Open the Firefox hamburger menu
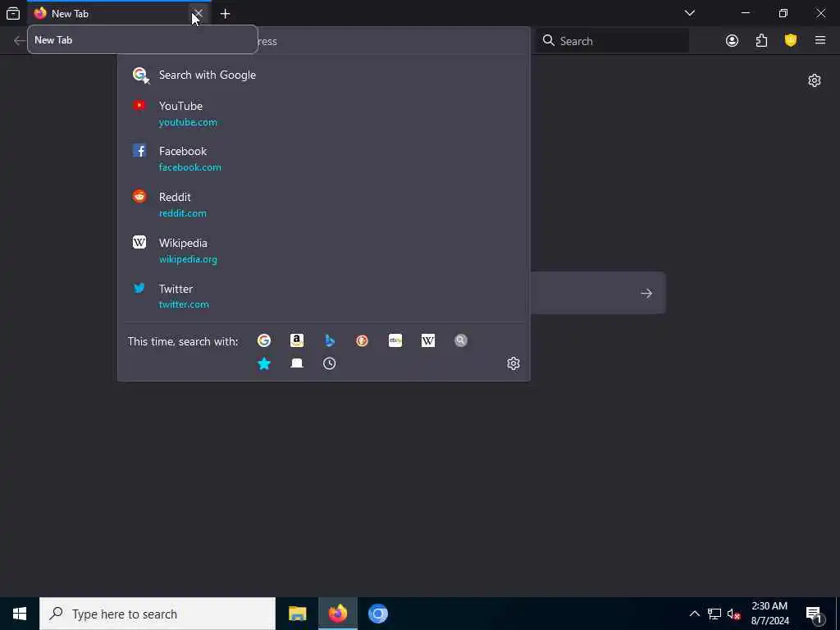Screen dimensions: 840x630 [820, 41]
